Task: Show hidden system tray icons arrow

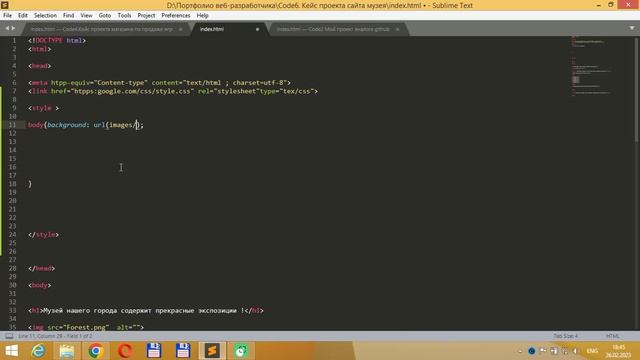Action: click(x=520, y=351)
